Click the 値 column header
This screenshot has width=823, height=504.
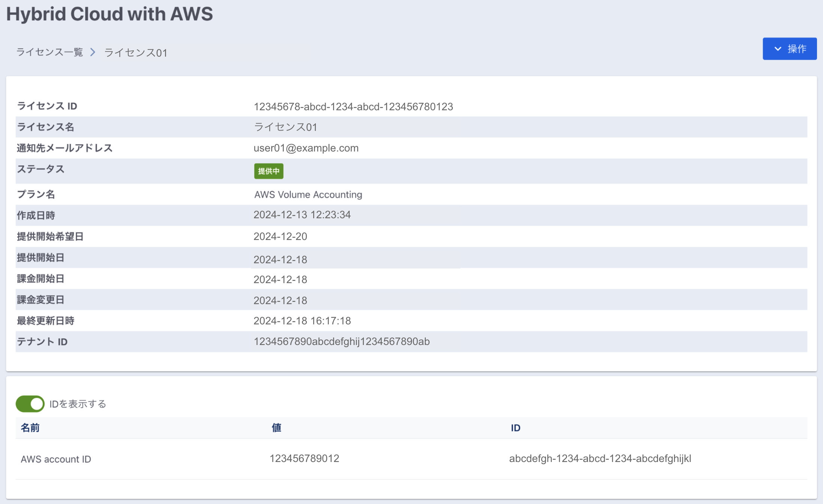click(276, 428)
